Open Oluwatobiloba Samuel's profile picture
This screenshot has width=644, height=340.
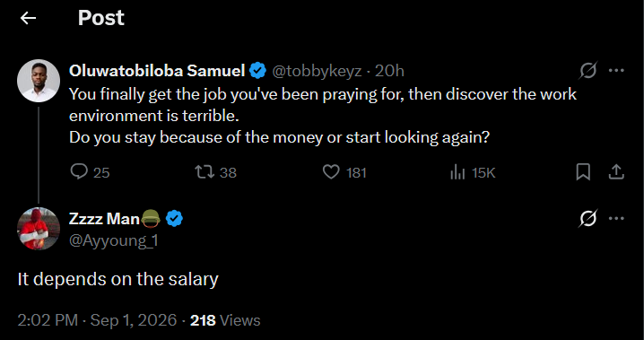[39, 81]
